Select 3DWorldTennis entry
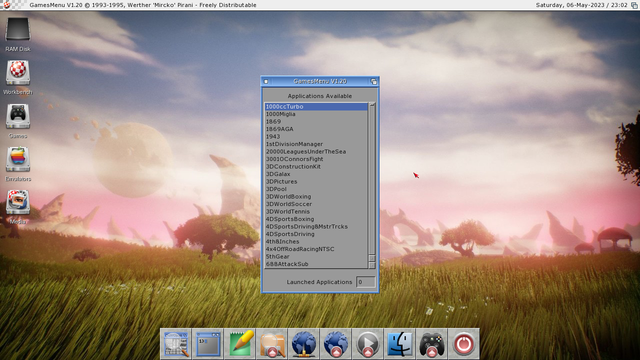 point(316,211)
